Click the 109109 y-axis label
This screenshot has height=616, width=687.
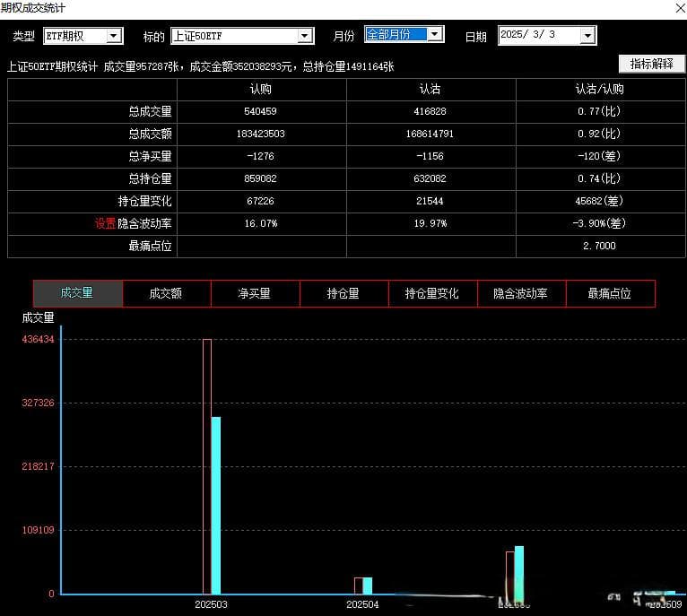pyautogui.click(x=39, y=530)
